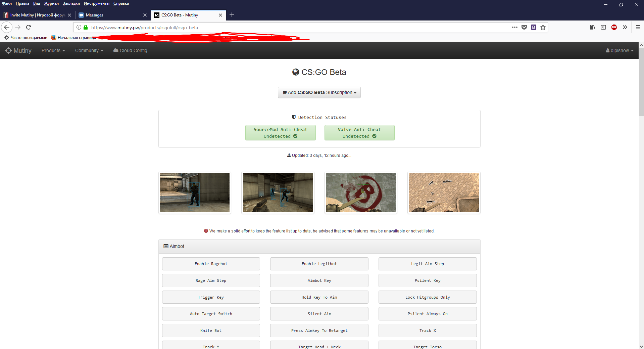Open the Правка menu
The height and width of the screenshot is (349, 644).
pyautogui.click(x=22, y=3)
